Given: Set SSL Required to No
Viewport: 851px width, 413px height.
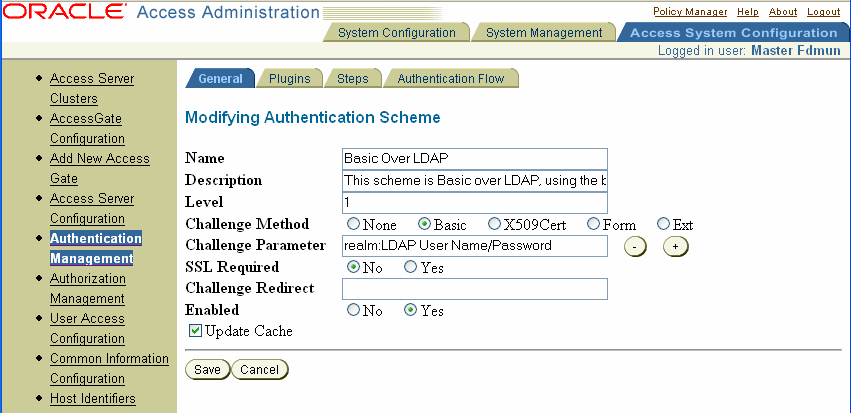Looking at the screenshot, I should 353,267.
